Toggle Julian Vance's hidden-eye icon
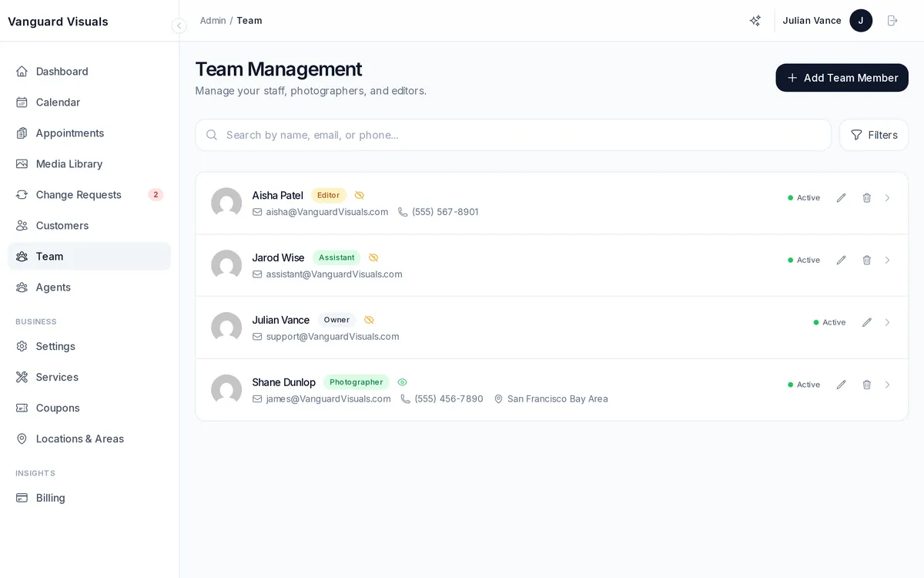Viewport: 924px width, 578px height. [368, 319]
